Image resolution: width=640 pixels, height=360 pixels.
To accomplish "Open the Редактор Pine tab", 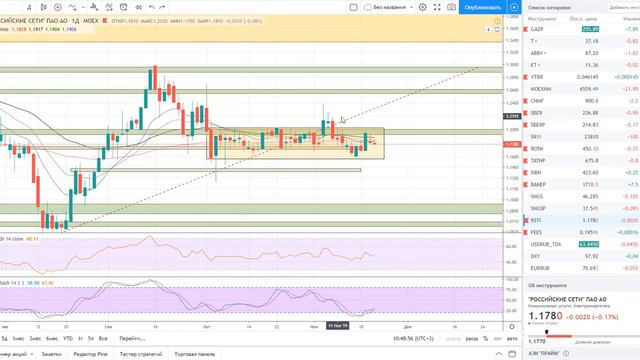I will coord(90,354).
